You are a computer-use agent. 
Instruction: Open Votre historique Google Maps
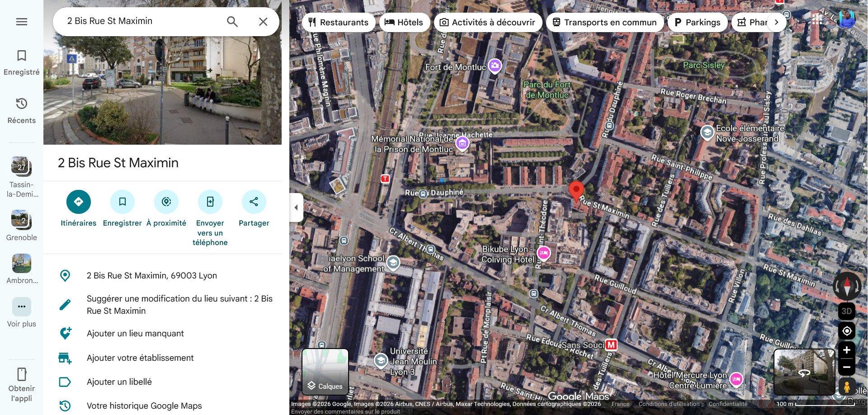(162, 406)
